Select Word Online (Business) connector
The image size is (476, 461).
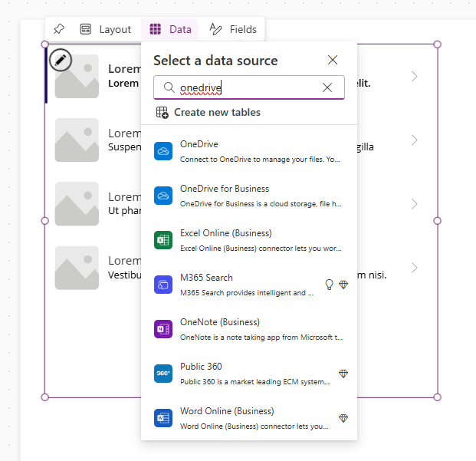[x=249, y=418]
